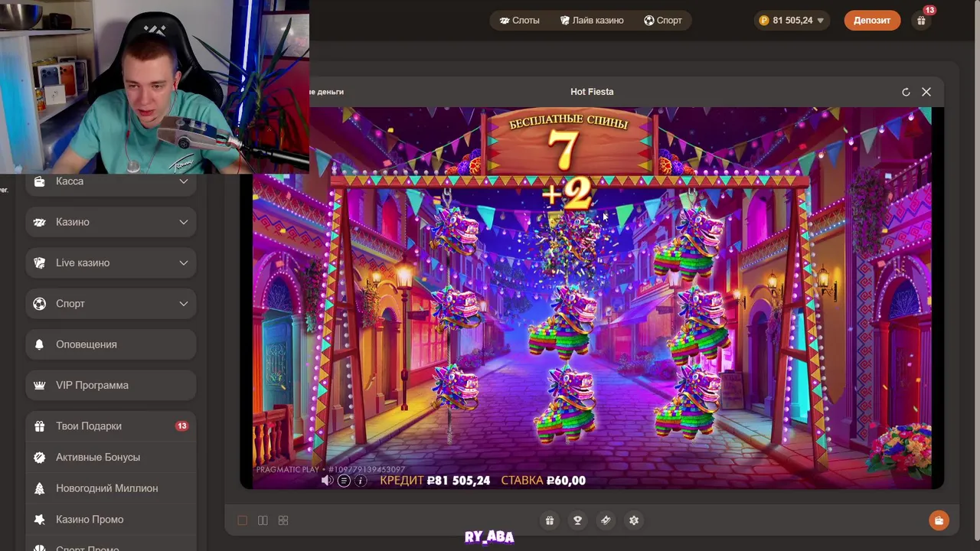Click the badge 13 on Твои Подарки
The image size is (980, 551).
[x=181, y=426]
